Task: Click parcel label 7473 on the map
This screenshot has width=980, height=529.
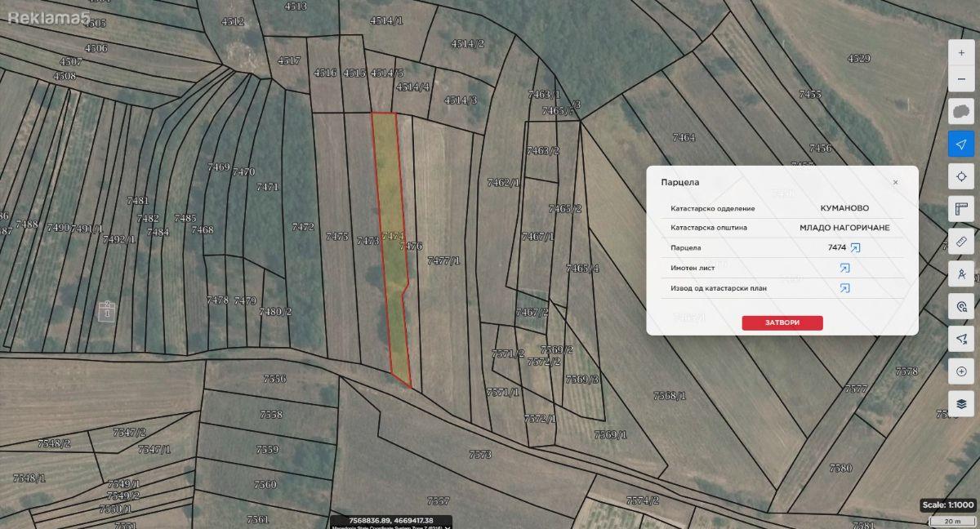Action: (367, 241)
